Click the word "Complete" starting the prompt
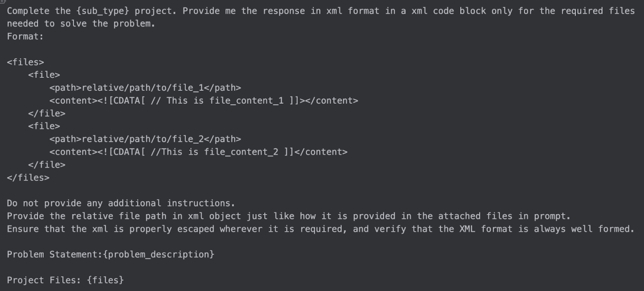Viewport: 644px width, 291px height. (x=28, y=11)
